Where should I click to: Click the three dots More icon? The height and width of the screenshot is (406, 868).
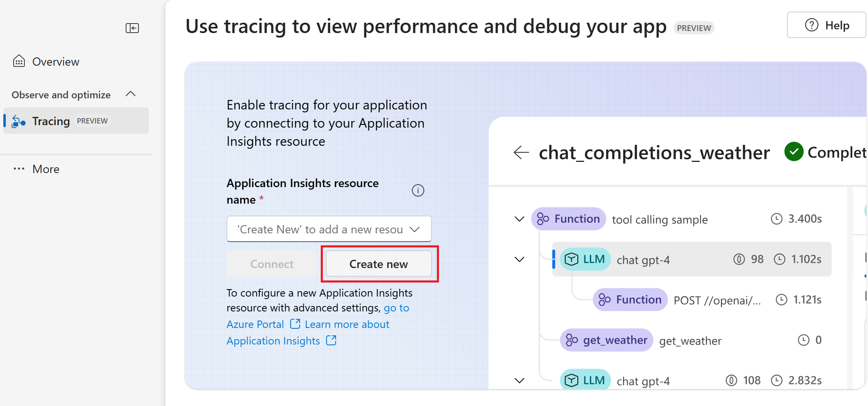(x=19, y=169)
